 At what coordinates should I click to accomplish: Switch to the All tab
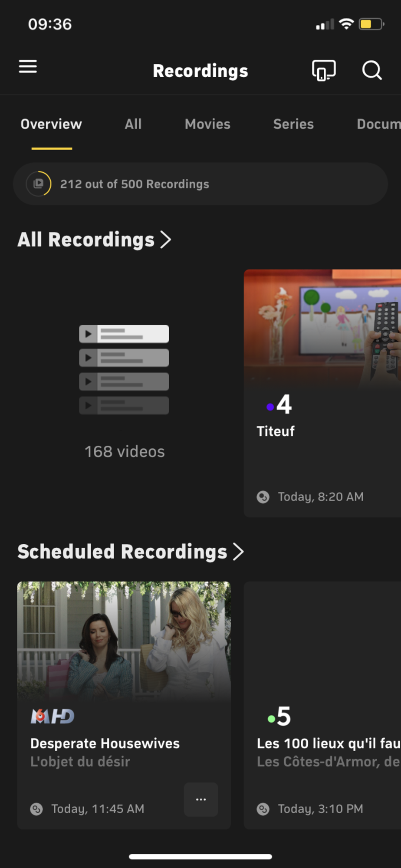[133, 124]
